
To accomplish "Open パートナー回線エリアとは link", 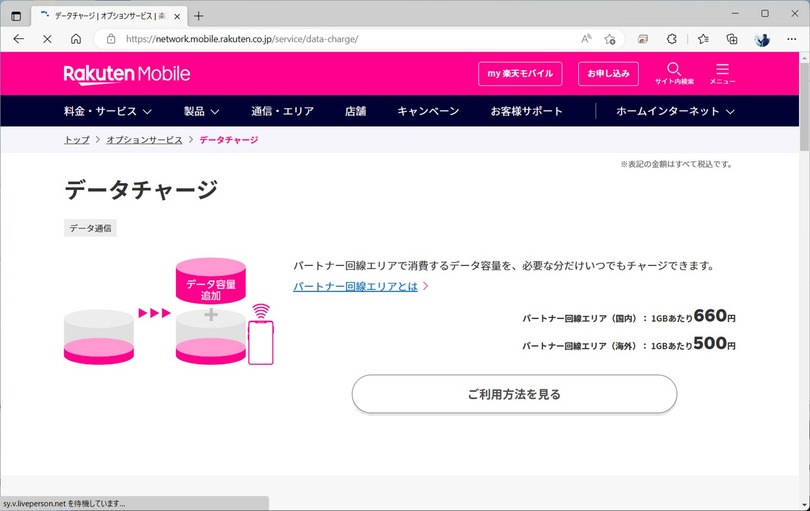I will (x=355, y=286).
